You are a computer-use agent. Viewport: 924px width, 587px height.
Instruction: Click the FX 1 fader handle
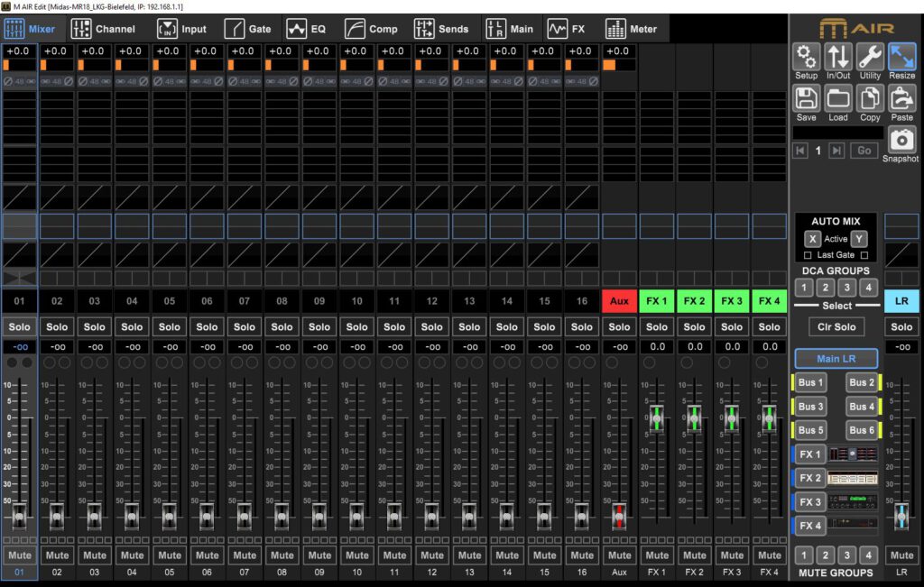pyautogui.click(x=657, y=418)
